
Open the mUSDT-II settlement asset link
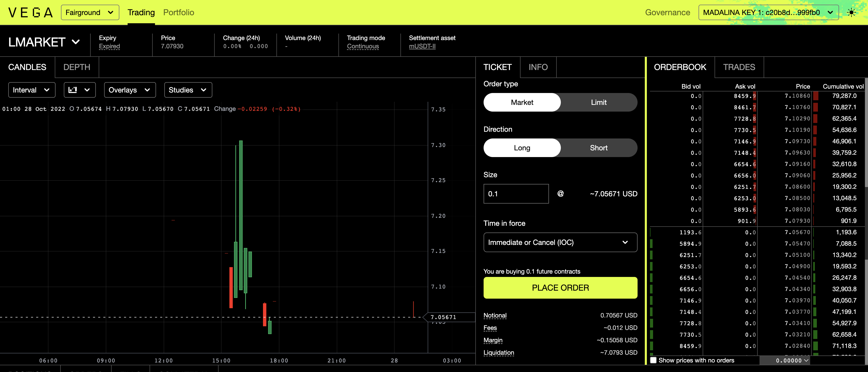[422, 46]
